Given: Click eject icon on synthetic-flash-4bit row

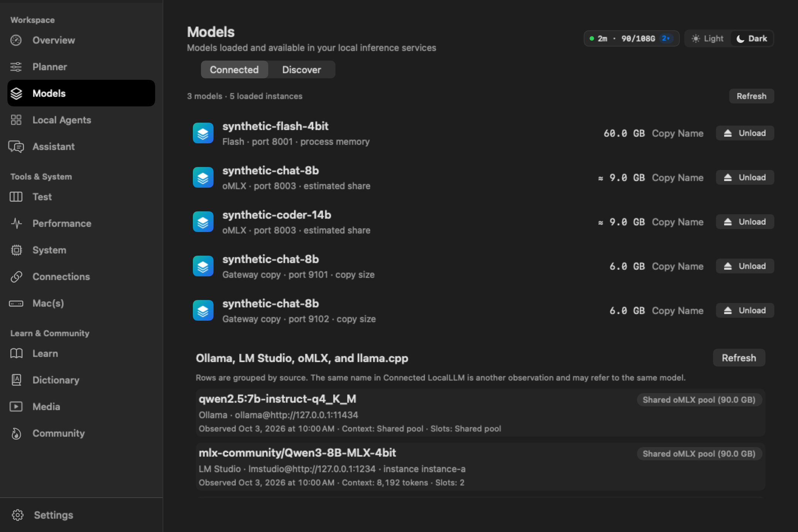Looking at the screenshot, I should click(728, 133).
